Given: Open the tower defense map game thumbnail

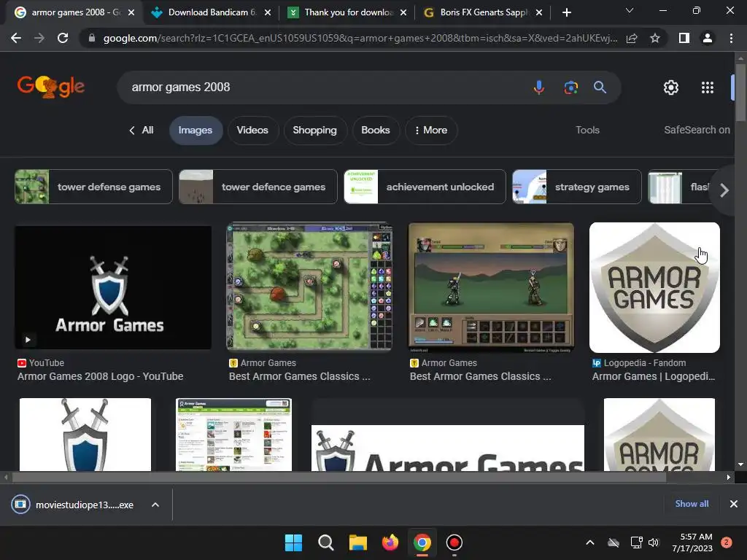Looking at the screenshot, I should click(309, 287).
